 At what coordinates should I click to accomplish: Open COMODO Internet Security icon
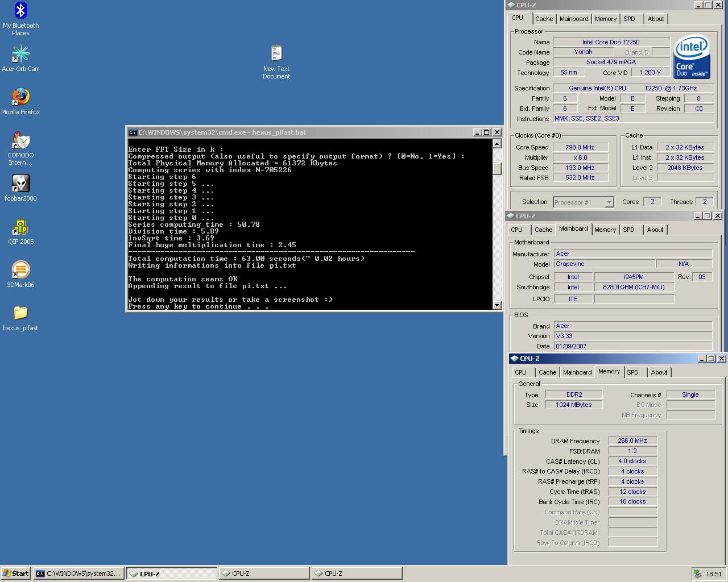tap(20, 148)
